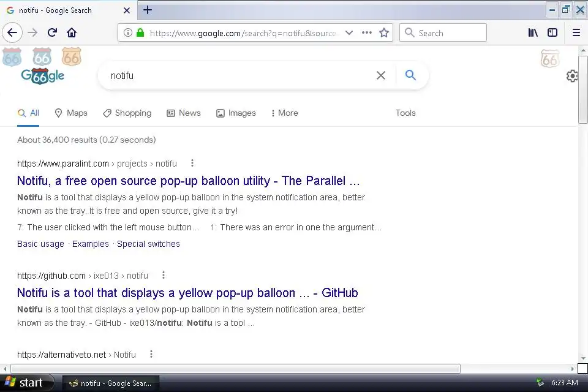Click the blue magnifier search button
This screenshot has height=392, width=588.
410,75
